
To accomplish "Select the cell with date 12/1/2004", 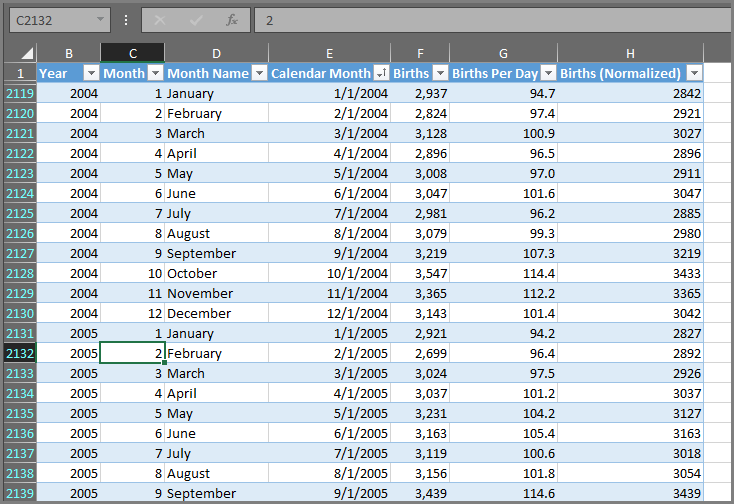I will click(329, 313).
